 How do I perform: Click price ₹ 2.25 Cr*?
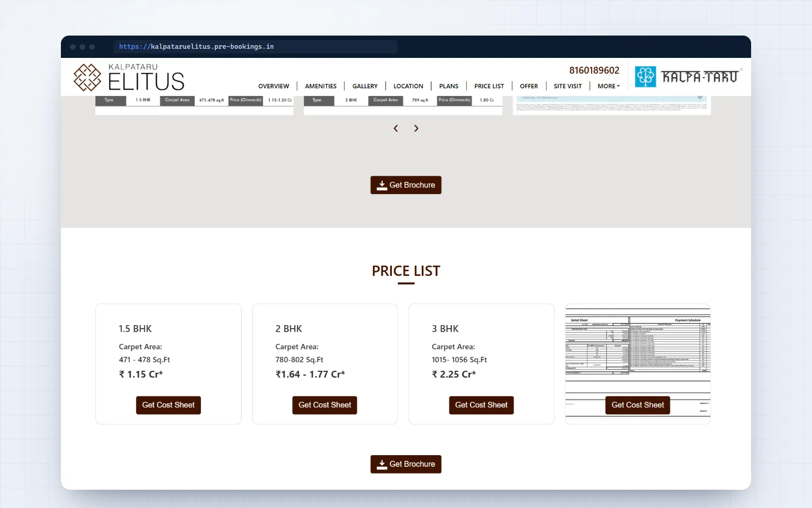tap(454, 374)
